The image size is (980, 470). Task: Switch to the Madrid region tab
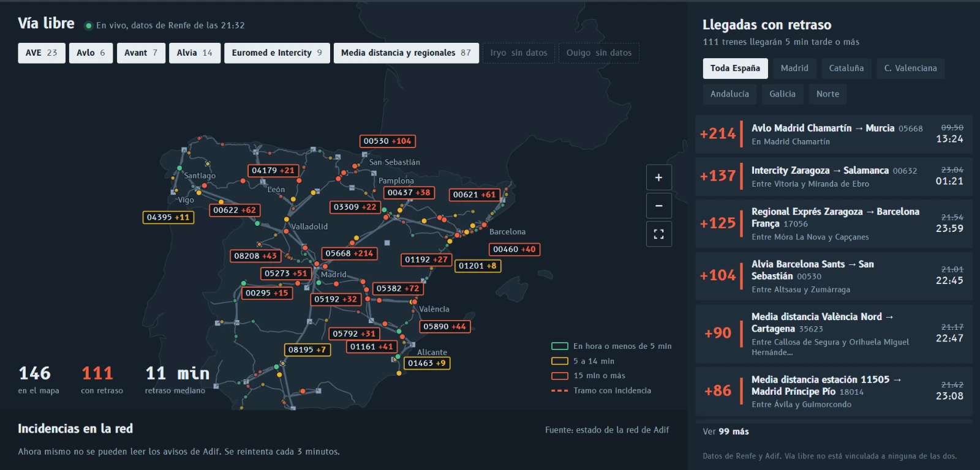(794, 68)
